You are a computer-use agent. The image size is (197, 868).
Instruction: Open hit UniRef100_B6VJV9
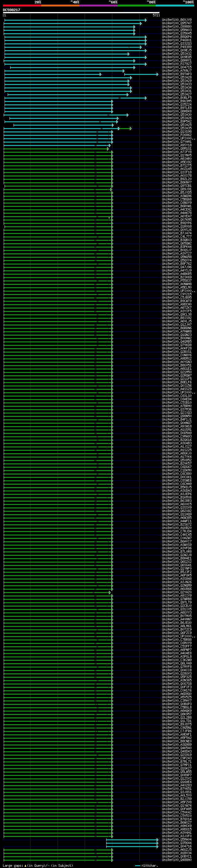coord(177,20)
